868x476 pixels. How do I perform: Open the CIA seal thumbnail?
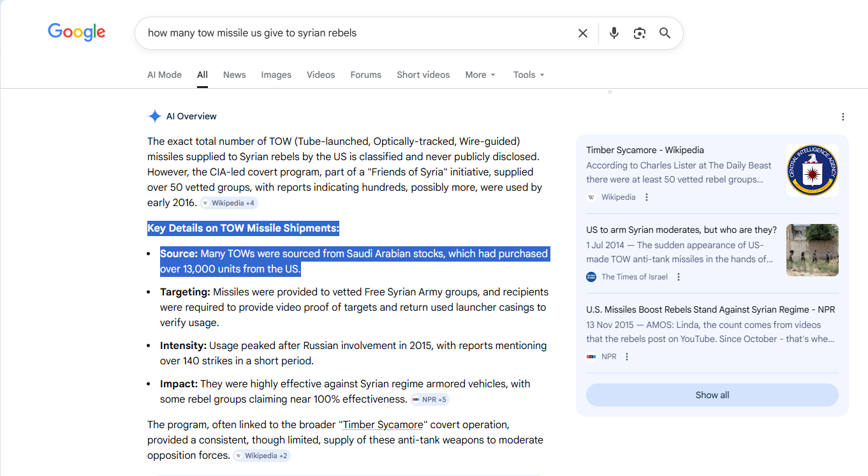point(813,170)
